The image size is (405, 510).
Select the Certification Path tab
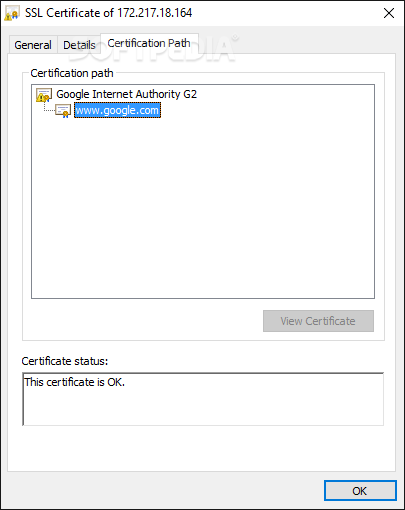click(149, 43)
